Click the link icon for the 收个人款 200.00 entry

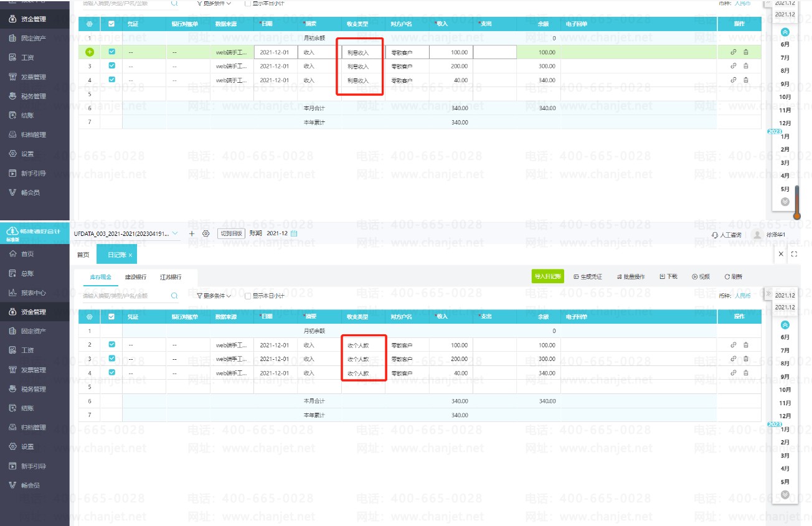click(733, 359)
